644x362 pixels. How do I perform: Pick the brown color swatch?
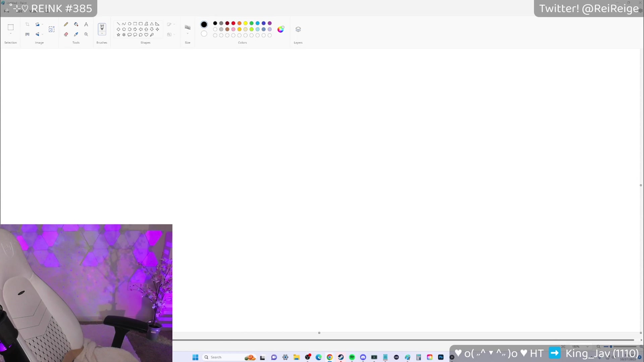tap(227, 29)
